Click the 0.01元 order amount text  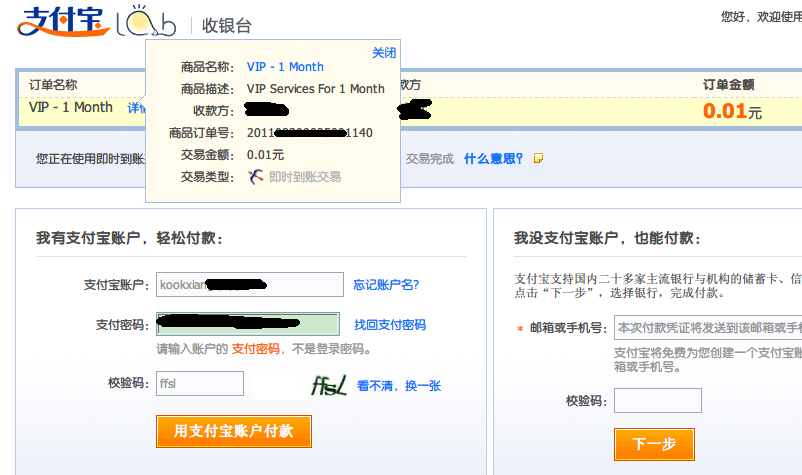(x=732, y=111)
